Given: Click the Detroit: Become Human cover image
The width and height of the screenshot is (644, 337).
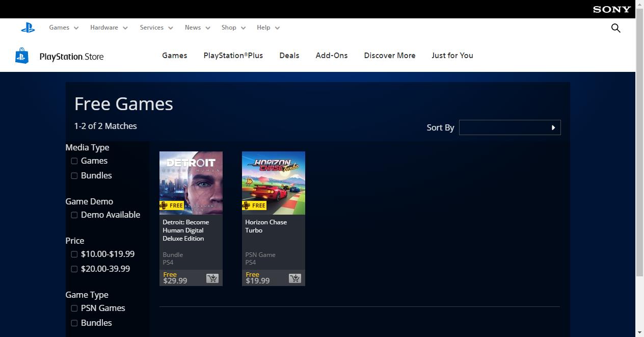Looking at the screenshot, I should pyautogui.click(x=191, y=183).
